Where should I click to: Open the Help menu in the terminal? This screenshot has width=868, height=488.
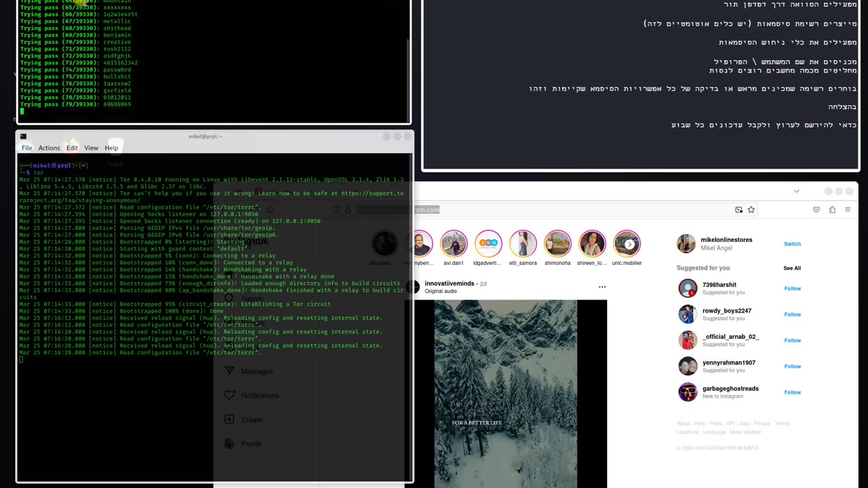[111, 148]
